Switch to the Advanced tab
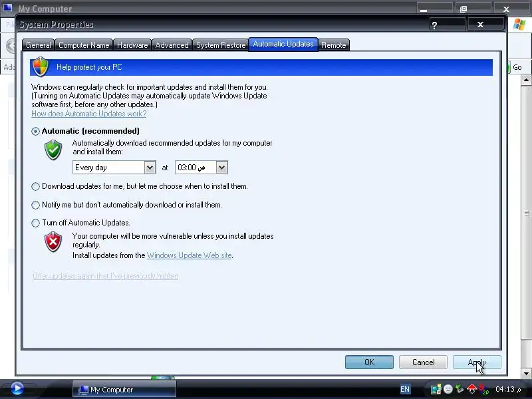Image resolution: width=532 pixels, height=399 pixels. (172, 45)
